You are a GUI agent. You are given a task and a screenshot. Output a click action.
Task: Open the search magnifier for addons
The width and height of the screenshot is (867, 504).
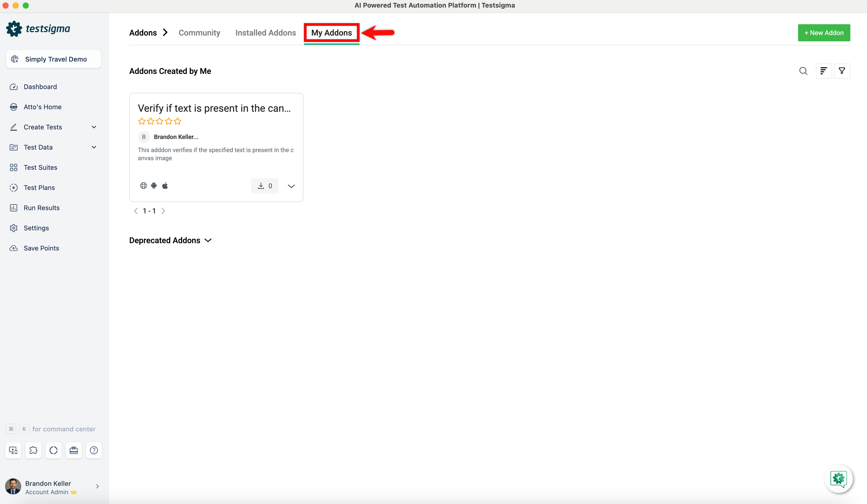click(803, 71)
